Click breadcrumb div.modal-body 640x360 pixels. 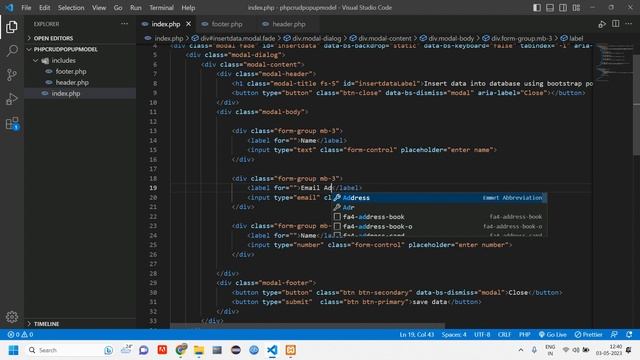(447, 38)
